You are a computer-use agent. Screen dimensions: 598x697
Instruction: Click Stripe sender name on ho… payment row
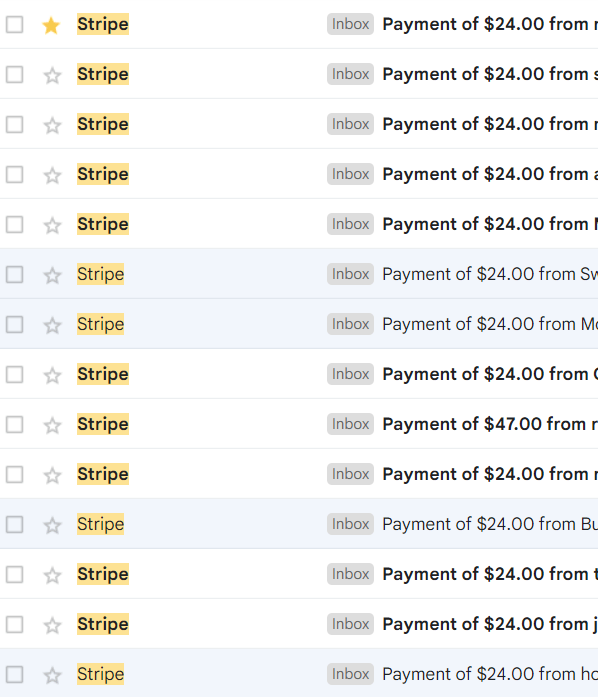click(x=100, y=674)
